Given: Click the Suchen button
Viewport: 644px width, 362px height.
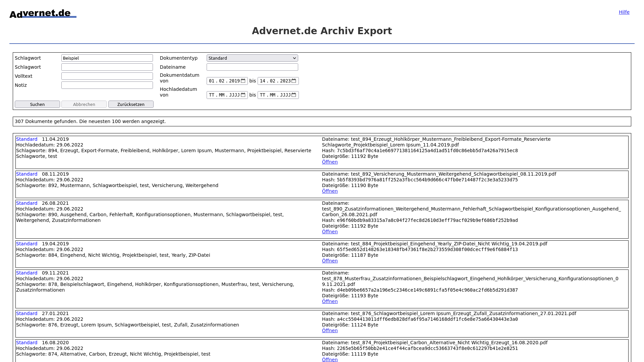Looking at the screenshot, I should pyautogui.click(x=37, y=104).
